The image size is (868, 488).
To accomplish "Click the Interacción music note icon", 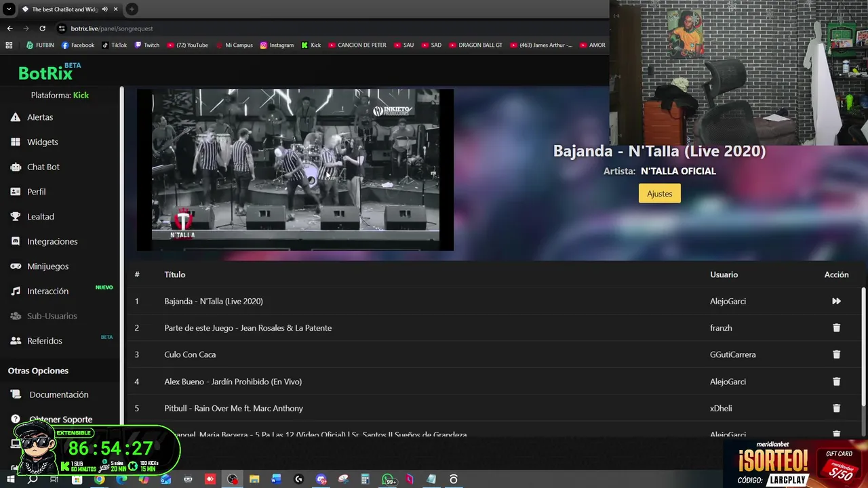I will [16, 291].
